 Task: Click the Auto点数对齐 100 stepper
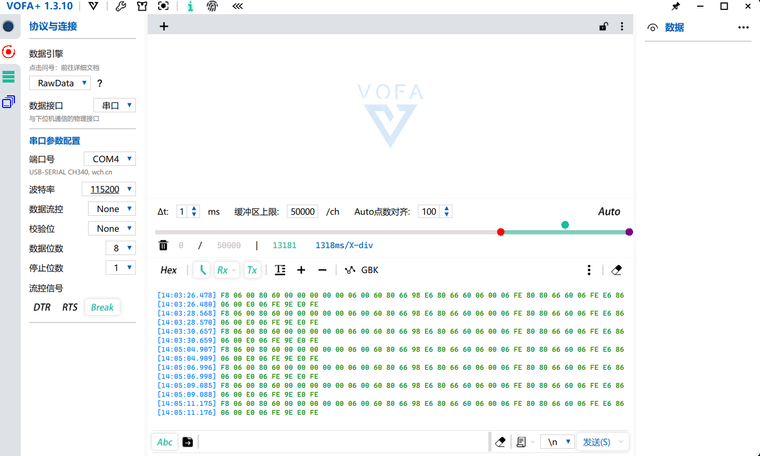(435, 211)
